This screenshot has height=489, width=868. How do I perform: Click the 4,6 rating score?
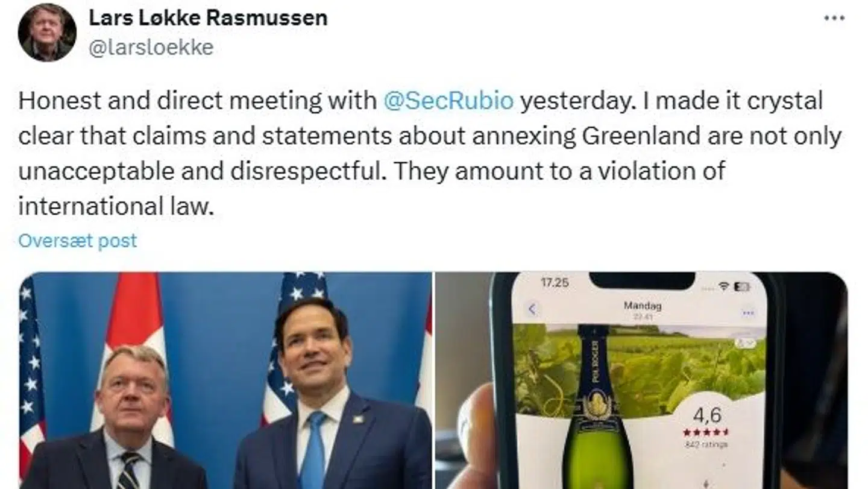[x=706, y=415]
